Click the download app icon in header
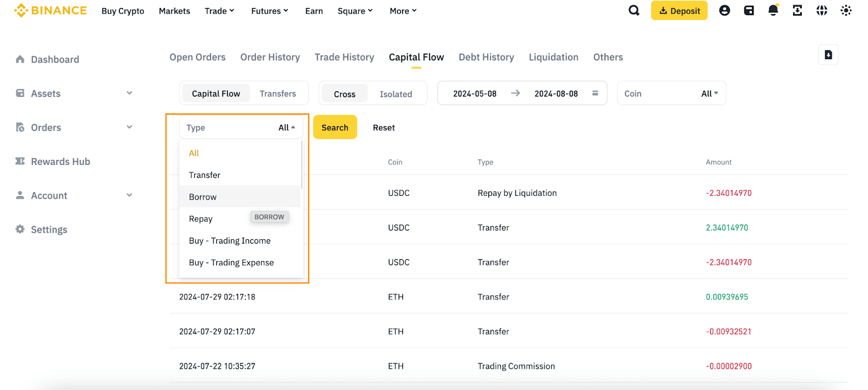This screenshot has height=390, width=868. click(x=797, y=10)
